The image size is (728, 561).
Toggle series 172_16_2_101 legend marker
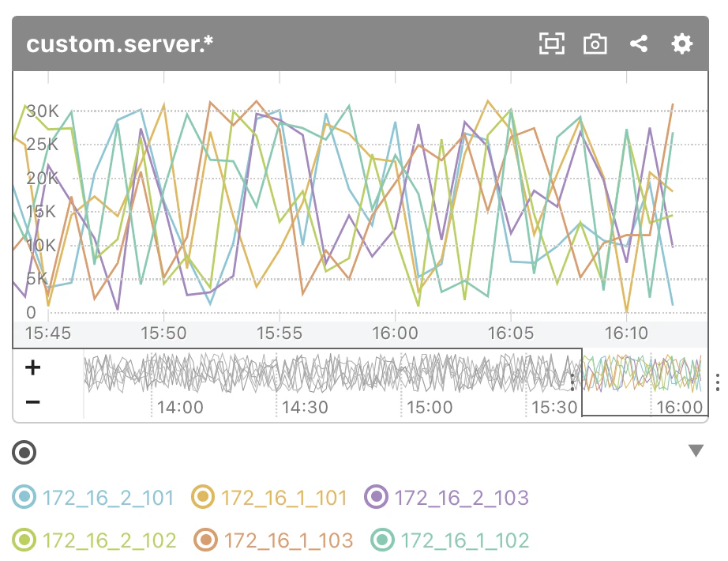pos(24,496)
